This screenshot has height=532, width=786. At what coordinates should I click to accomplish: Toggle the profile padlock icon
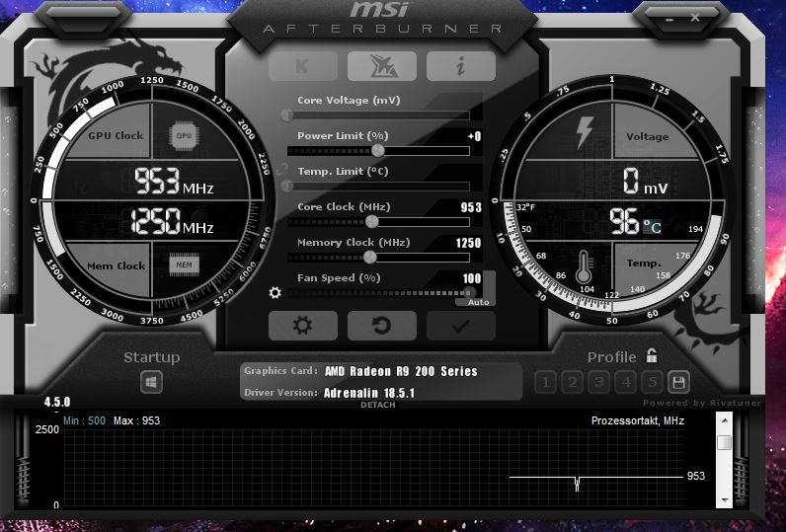coord(652,355)
